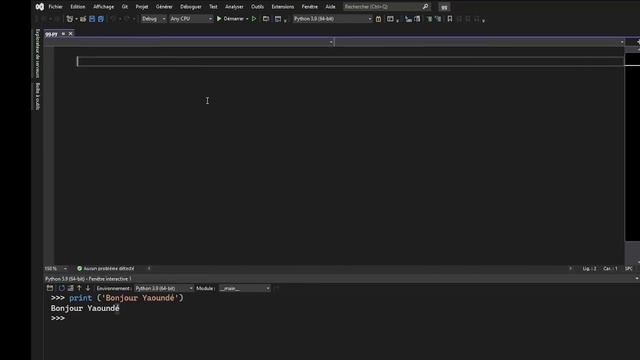Image resolution: width=640 pixels, height=360 pixels.
Task: Close the 99.py tab
Action: pos(71,34)
